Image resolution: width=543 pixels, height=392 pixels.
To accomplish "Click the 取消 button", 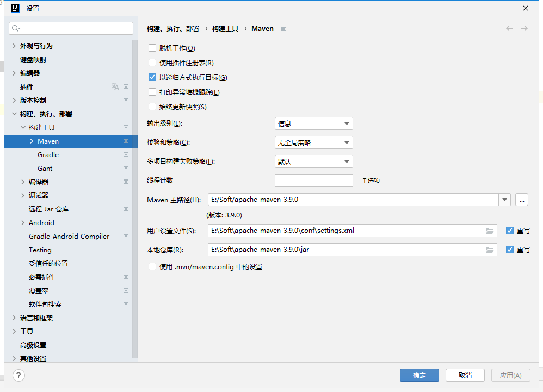I will 465,375.
